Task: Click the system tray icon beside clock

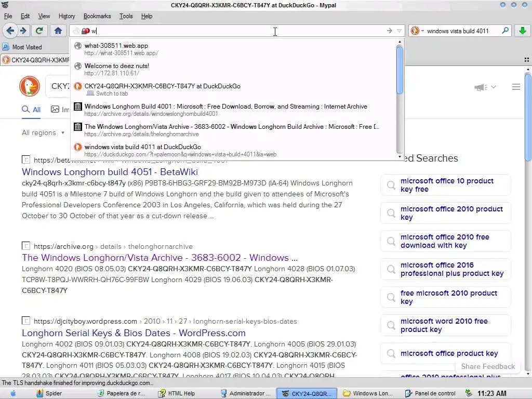Action: pos(469,393)
